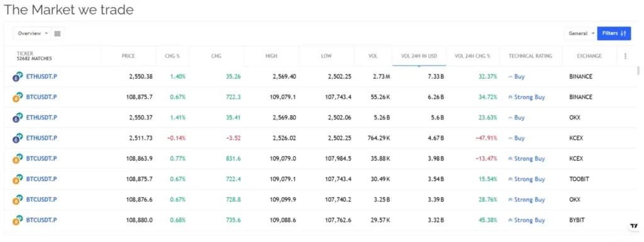Click the three-dot menu in the table header
Image resolution: width=644 pixels, height=242 pixels.
tap(626, 56)
